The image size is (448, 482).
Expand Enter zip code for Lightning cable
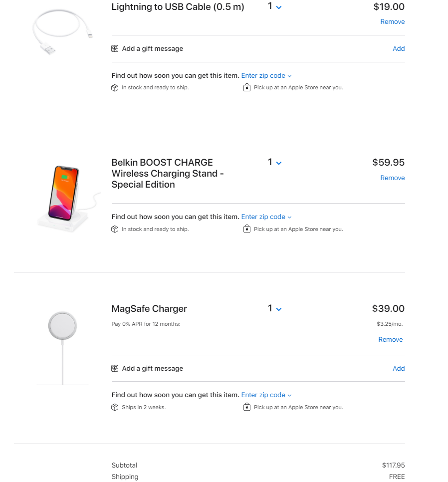pos(266,76)
